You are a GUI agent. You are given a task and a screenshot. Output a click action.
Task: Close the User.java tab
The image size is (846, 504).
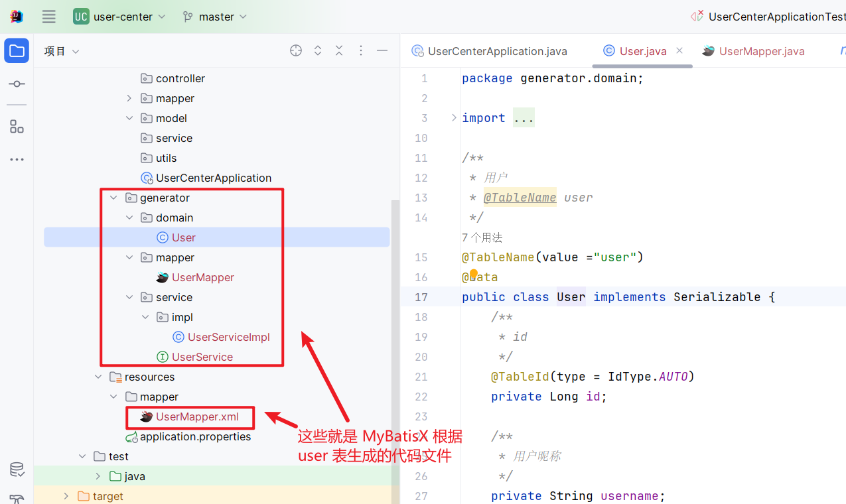[679, 50]
